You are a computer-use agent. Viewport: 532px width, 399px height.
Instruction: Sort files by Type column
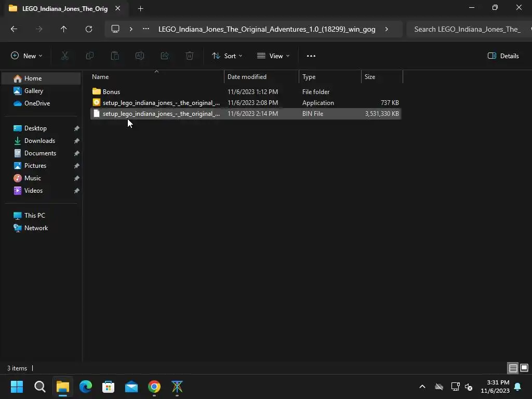coord(330,77)
